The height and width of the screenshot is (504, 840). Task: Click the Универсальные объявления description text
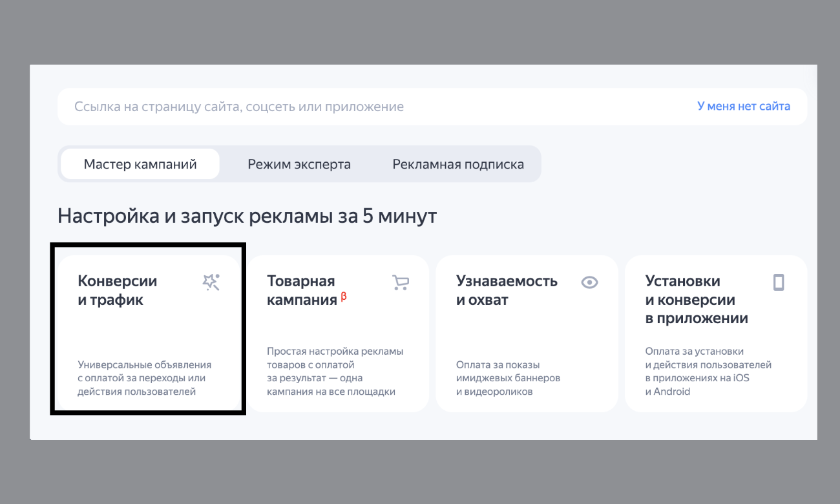144,378
